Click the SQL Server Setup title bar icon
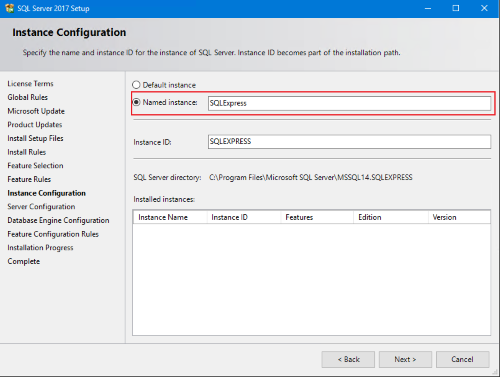Viewport: 500px width, 377px height. pyautogui.click(x=10, y=8)
